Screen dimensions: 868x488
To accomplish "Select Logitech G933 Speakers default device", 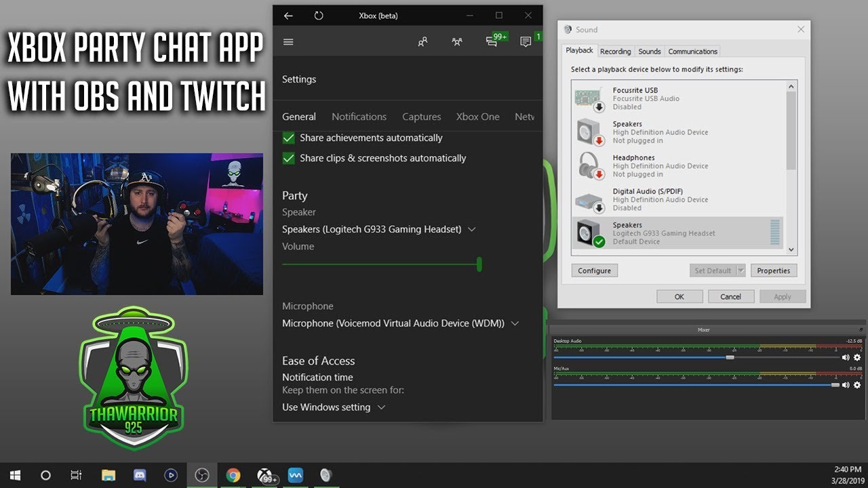I will coord(679,233).
